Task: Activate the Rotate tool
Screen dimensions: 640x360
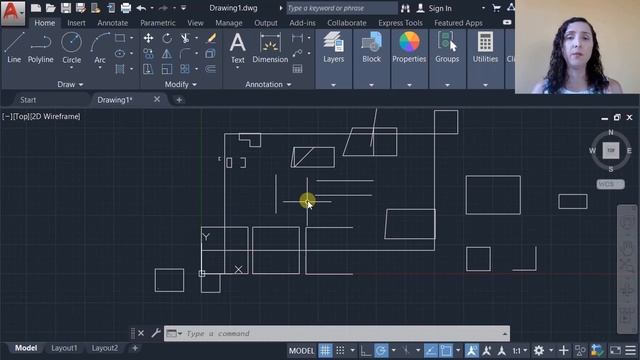Action: 167,38
